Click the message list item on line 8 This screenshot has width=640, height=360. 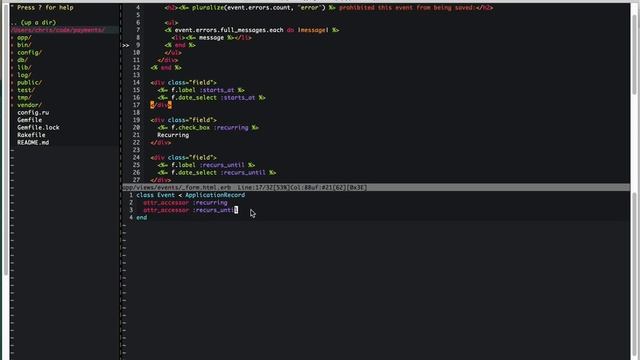coord(211,38)
